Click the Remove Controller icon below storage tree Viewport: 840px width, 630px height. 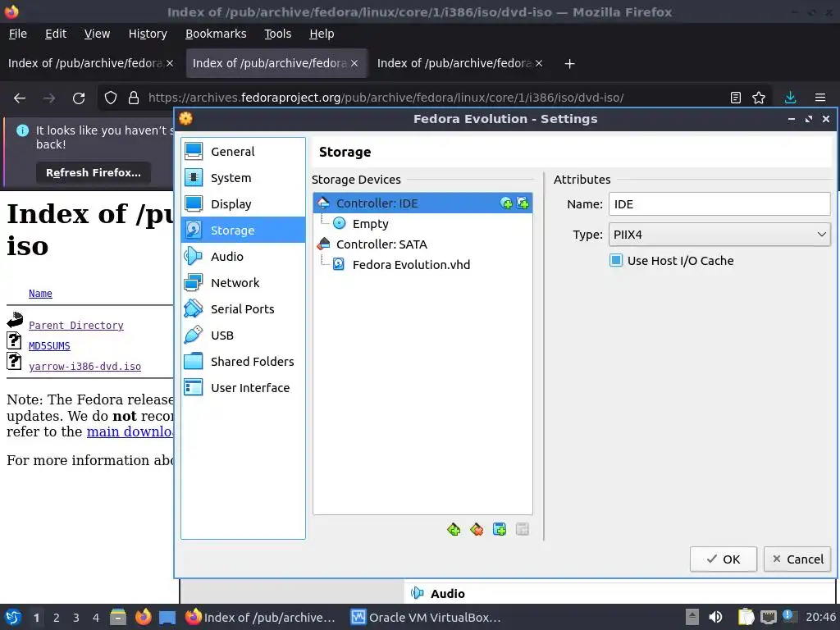pyautogui.click(x=477, y=529)
